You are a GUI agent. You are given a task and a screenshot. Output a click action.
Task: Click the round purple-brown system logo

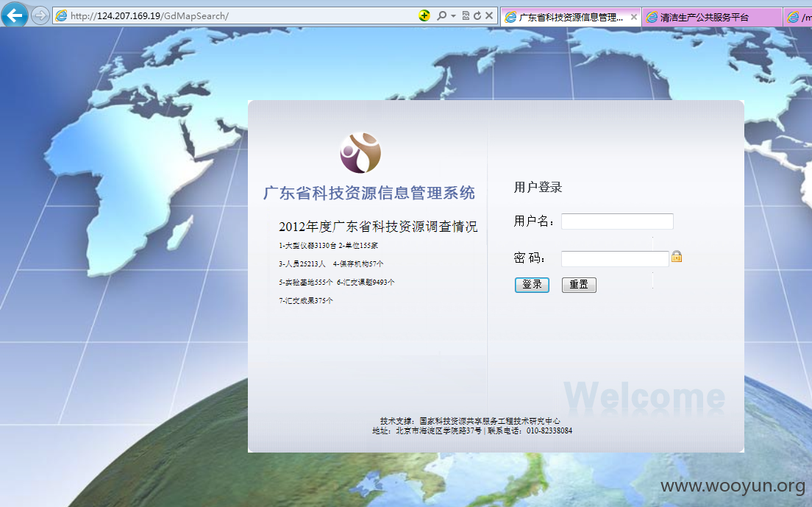tap(360, 153)
